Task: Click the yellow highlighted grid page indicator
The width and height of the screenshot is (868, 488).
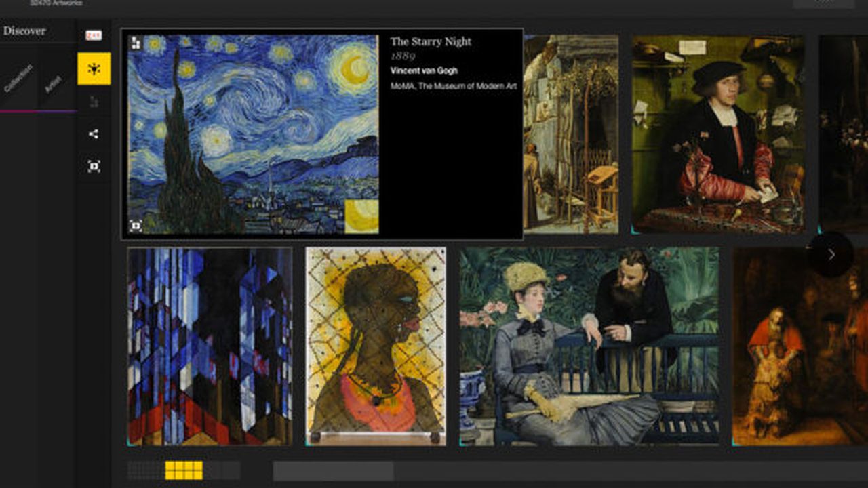Action: click(x=184, y=470)
